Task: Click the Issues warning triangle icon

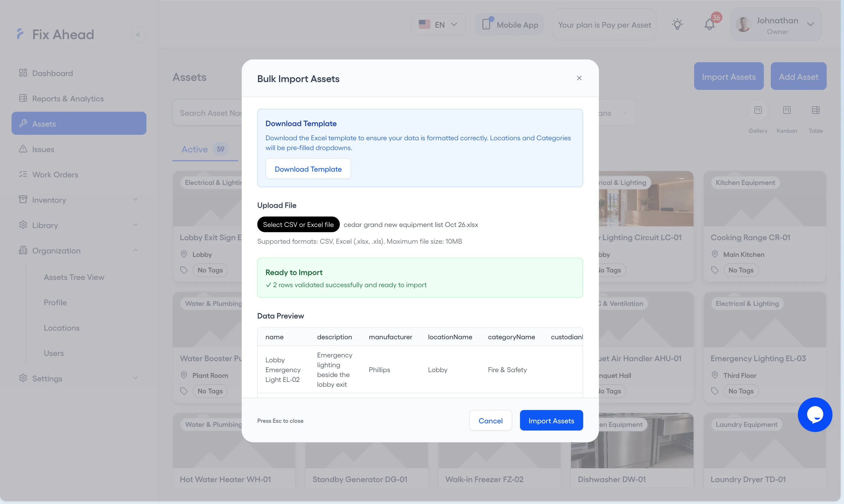Action: coord(23,149)
